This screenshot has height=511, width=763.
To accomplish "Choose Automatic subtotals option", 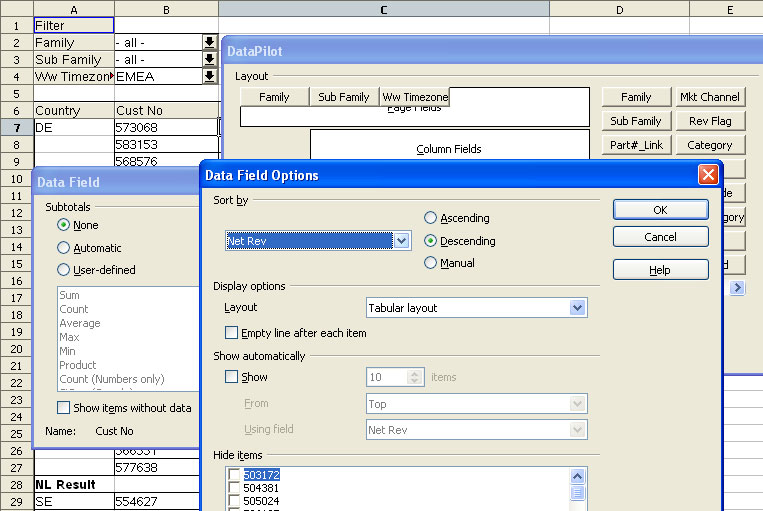I will [64, 248].
